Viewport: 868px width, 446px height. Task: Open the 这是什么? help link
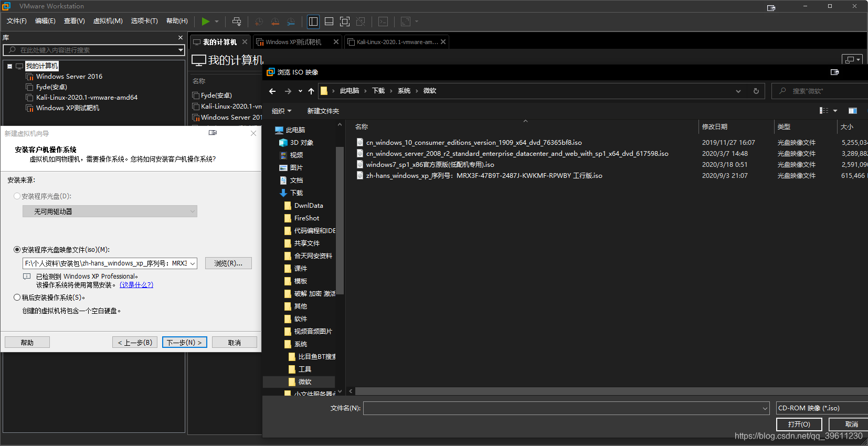click(x=136, y=285)
